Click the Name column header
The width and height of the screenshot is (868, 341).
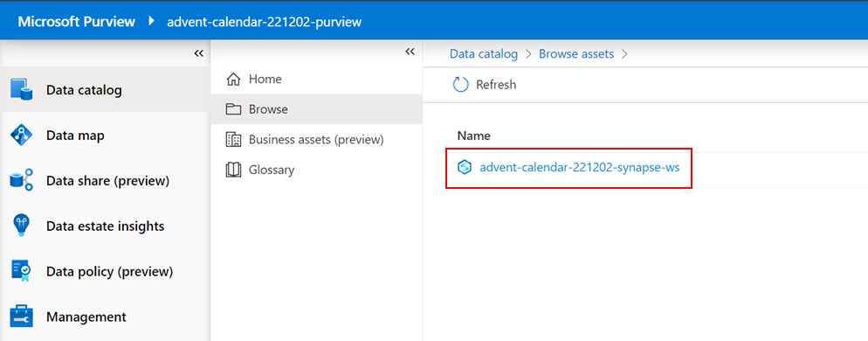coord(474,136)
